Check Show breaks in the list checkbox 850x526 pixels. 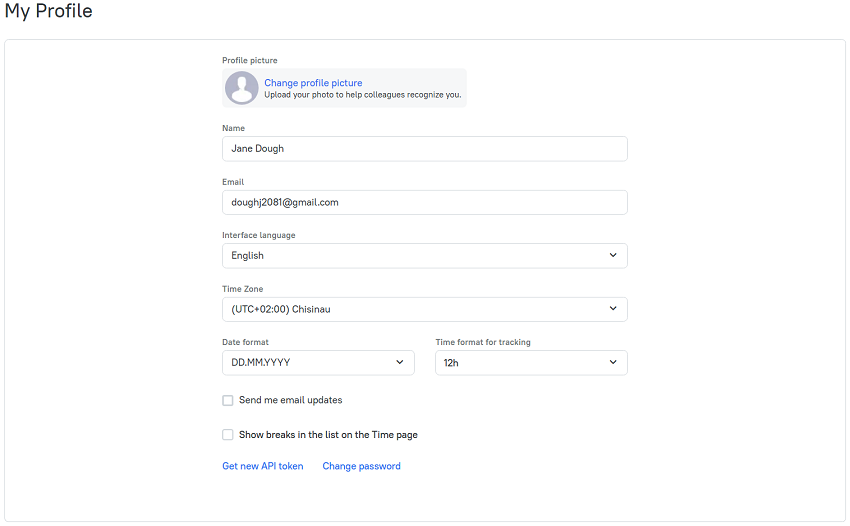click(x=228, y=435)
